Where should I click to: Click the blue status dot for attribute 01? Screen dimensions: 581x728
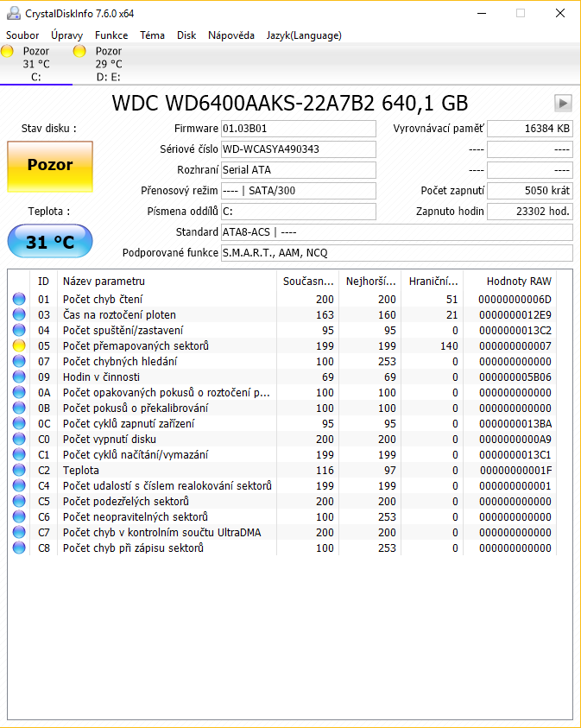19,299
